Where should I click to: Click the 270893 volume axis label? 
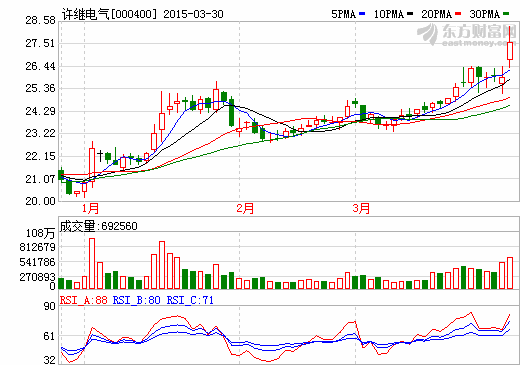38,277
